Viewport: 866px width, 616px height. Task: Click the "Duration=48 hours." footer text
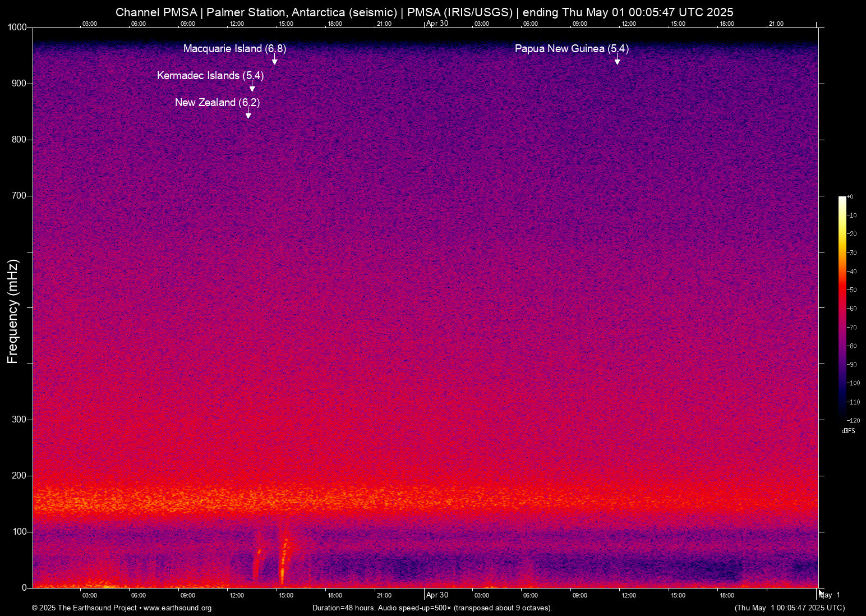click(344, 608)
